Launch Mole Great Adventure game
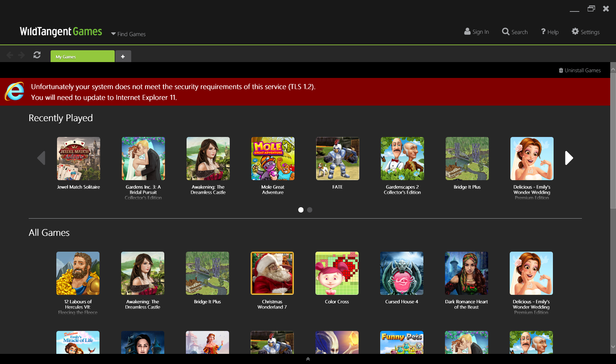 273,159
